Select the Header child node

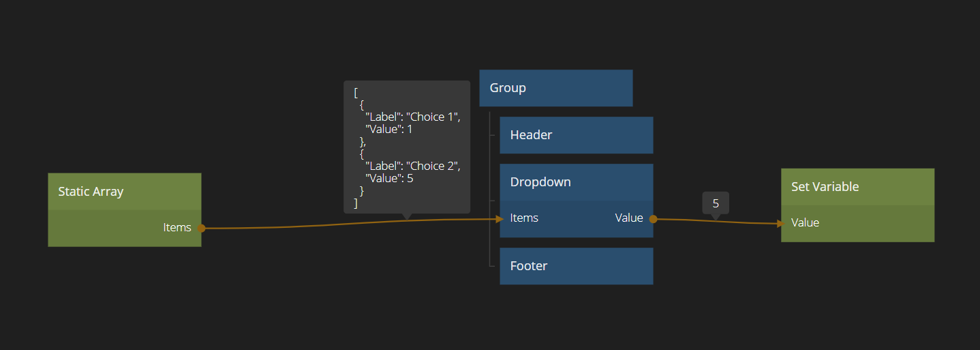click(576, 135)
